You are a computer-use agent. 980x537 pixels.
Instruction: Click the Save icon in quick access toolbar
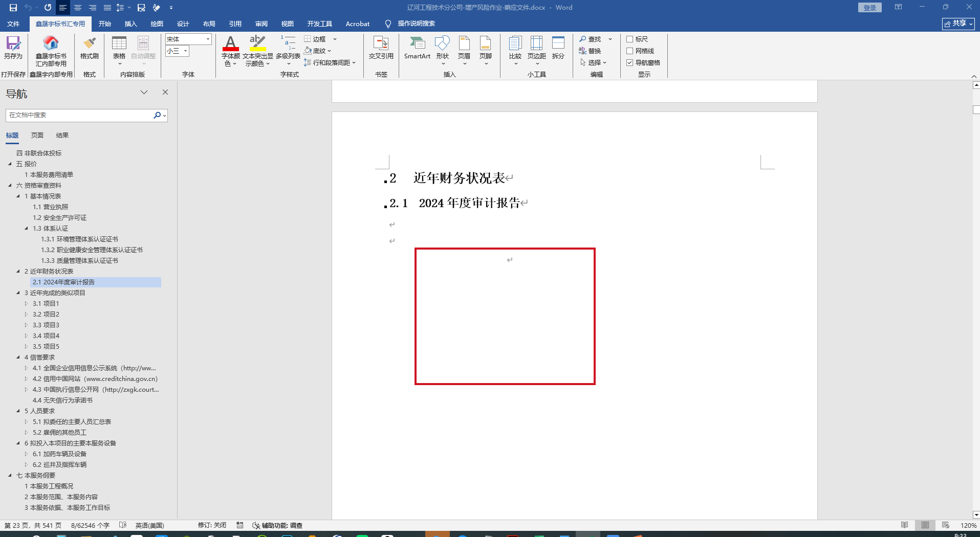[13, 8]
